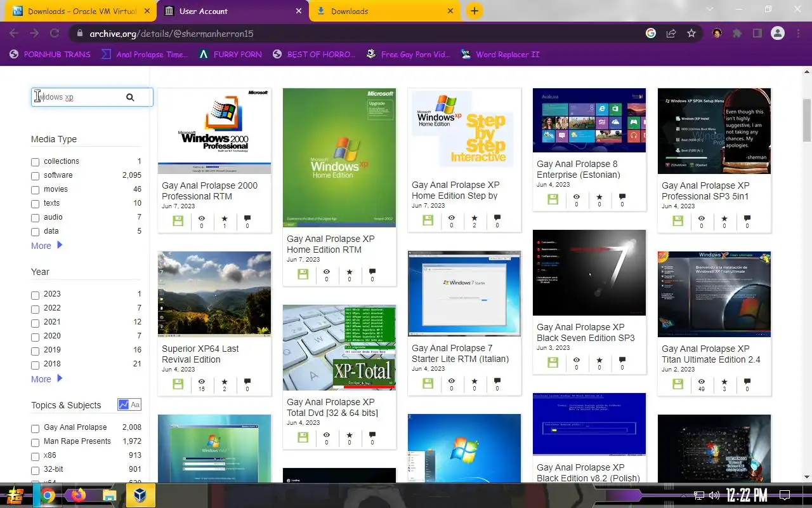Open Firefox from the taskbar
The height and width of the screenshot is (508, 812).
78,495
